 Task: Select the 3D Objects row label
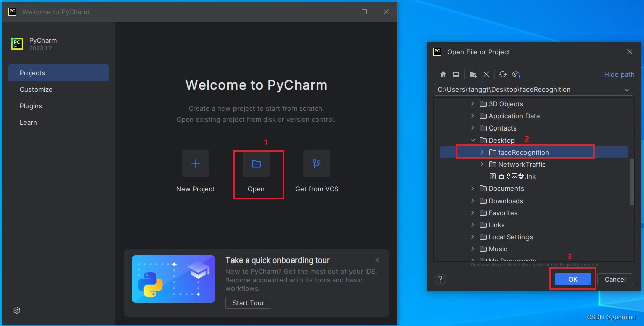tap(506, 104)
